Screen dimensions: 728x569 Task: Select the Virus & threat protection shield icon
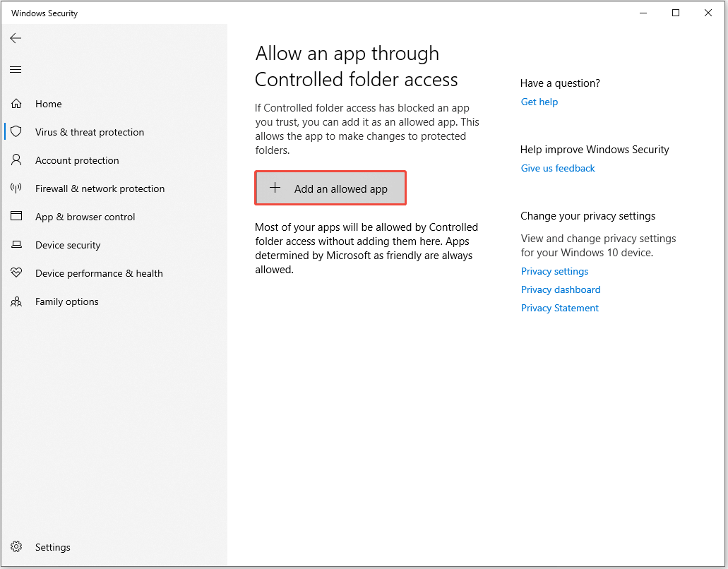[x=16, y=132]
